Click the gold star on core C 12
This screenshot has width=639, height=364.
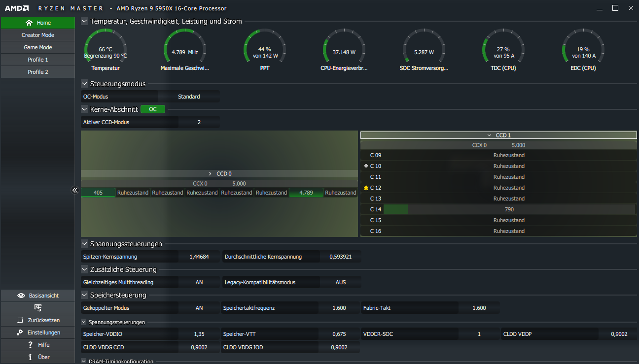[x=366, y=188]
